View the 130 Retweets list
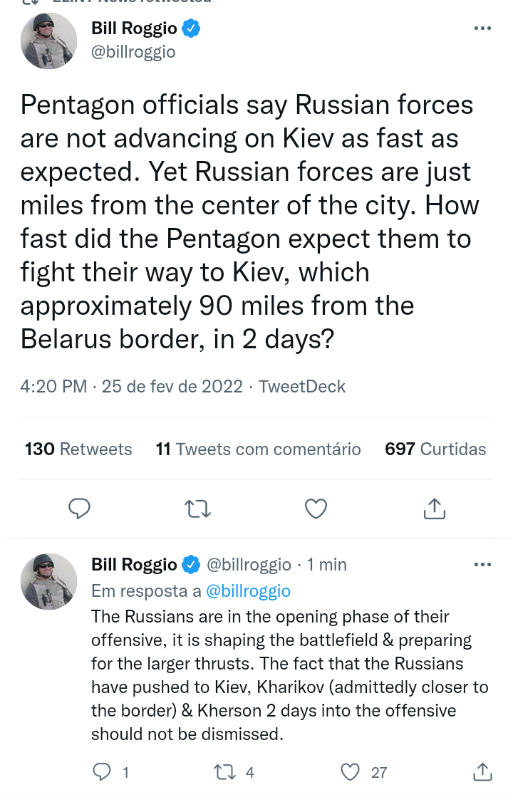Screen dimensions: 513x812 tap(78, 449)
